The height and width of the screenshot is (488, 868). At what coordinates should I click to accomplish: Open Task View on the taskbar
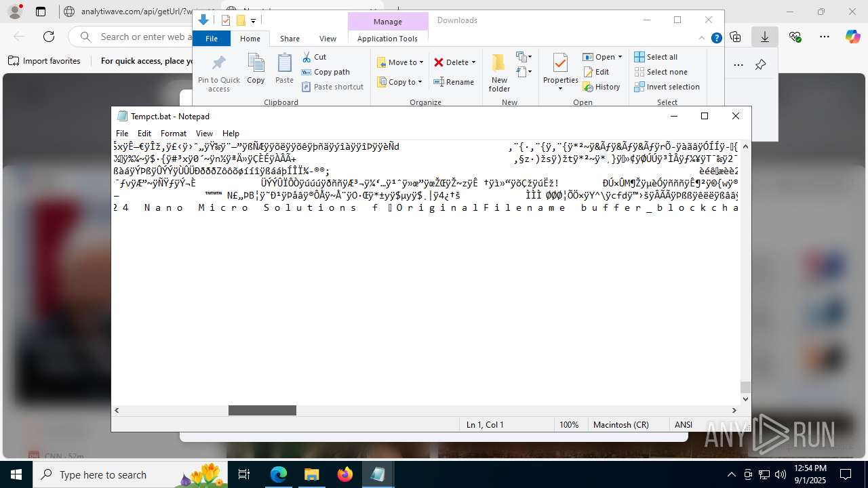coord(244,474)
